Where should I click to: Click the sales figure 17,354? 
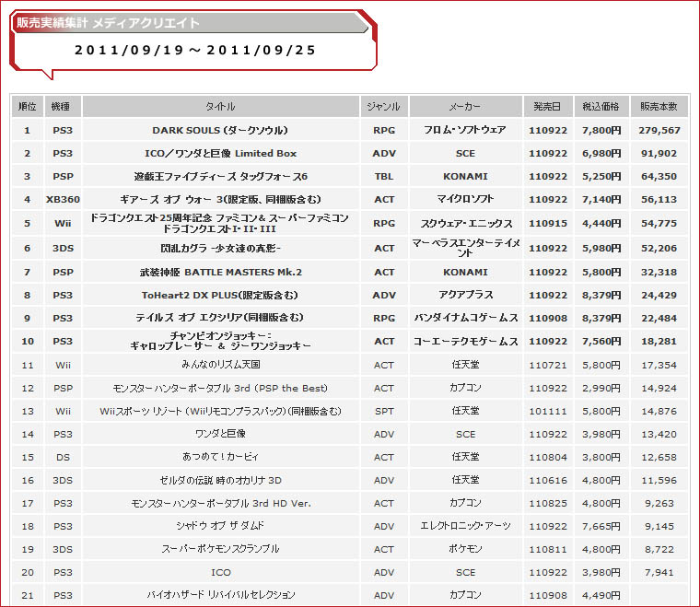point(659,365)
